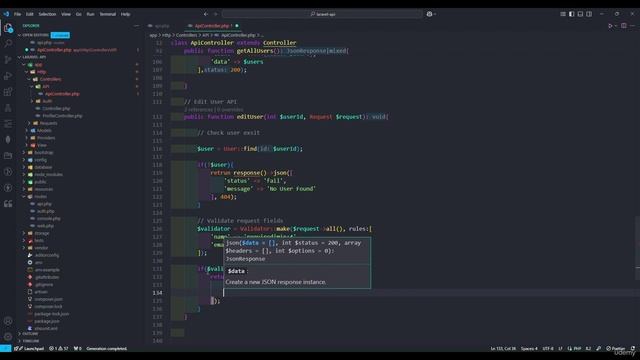The image size is (640, 360).
Task: Open the Explorer panel ellipsis menu
Action: pyautogui.click(x=136, y=26)
